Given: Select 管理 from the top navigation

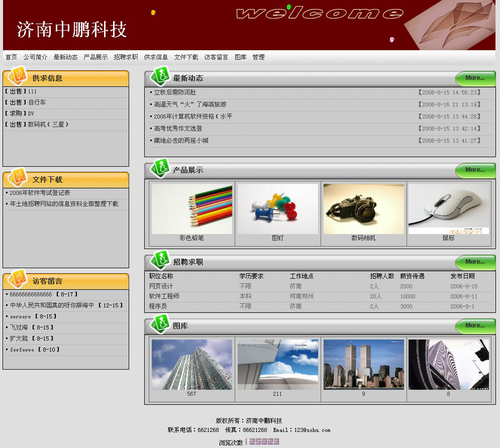Looking at the screenshot, I should [258, 57].
